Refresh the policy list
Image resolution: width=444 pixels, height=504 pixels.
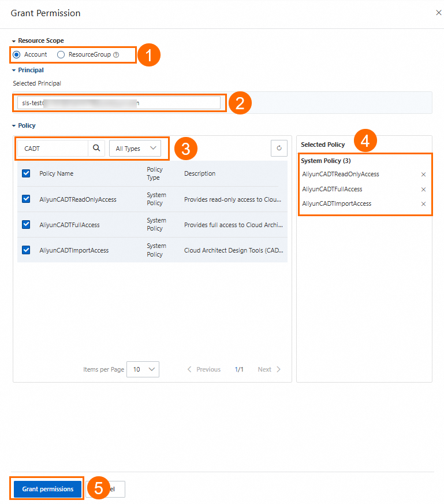click(279, 148)
